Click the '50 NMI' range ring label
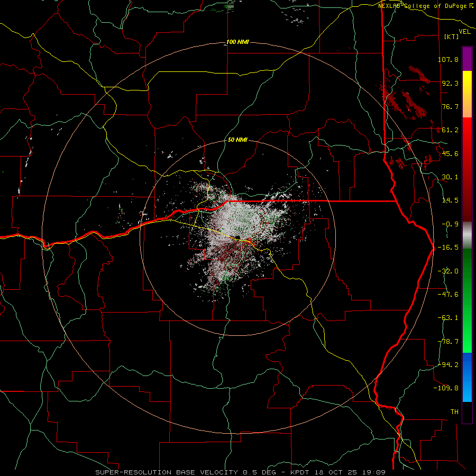Image resolution: width=476 pixels, height=476 pixels. (237, 140)
